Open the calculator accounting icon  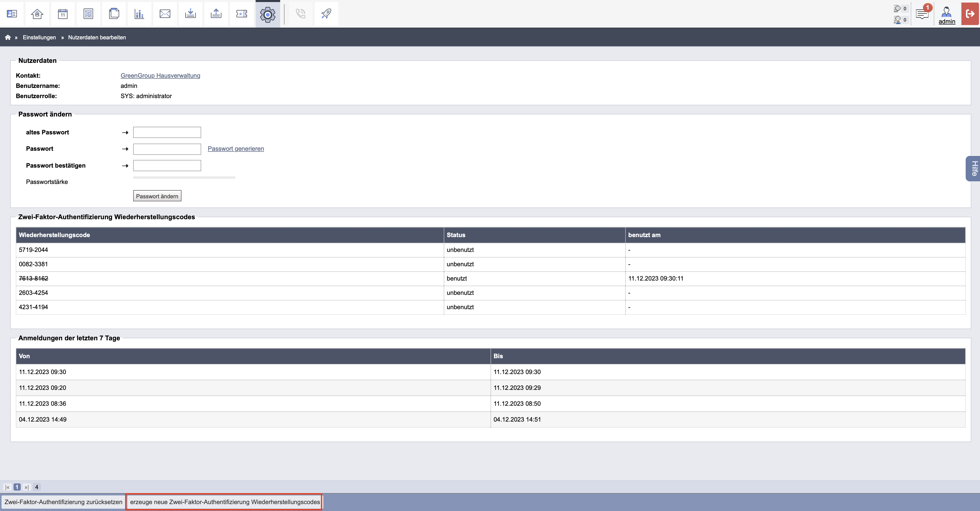(88, 14)
